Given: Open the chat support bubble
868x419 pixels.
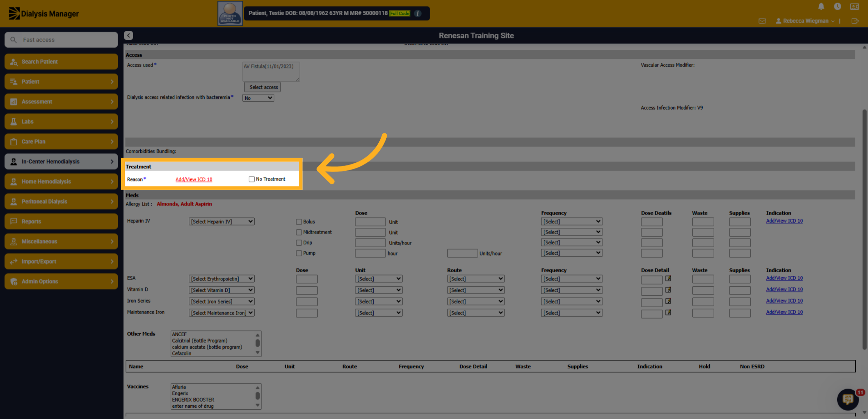Looking at the screenshot, I should tap(848, 399).
